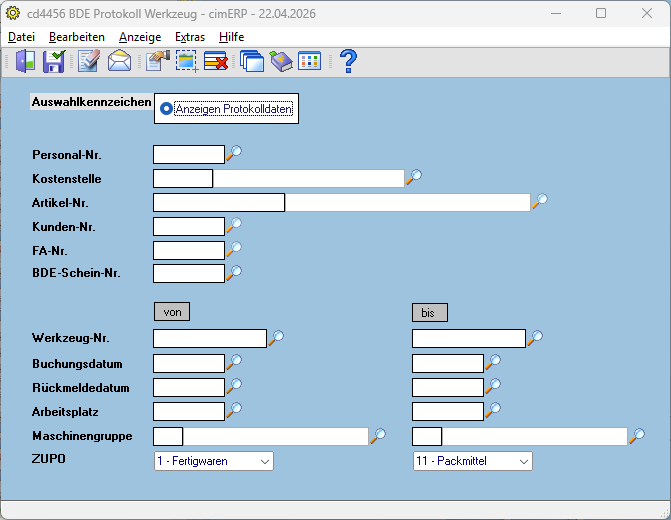Click the Werkzeug-Nr. von input field
This screenshot has width=671, height=520.
click(210, 339)
